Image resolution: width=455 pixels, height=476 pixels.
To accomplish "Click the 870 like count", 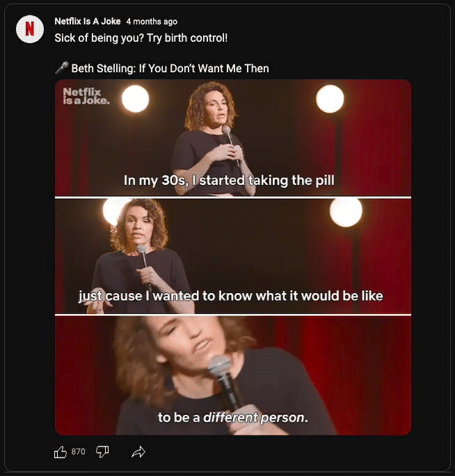I will click(78, 452).
